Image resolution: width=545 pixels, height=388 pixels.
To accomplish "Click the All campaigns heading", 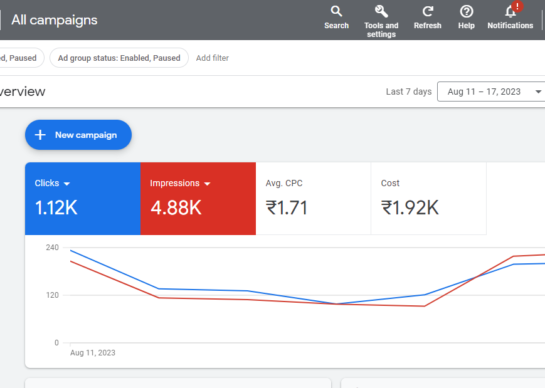I will pyautogui.click(x=54, y=20).
